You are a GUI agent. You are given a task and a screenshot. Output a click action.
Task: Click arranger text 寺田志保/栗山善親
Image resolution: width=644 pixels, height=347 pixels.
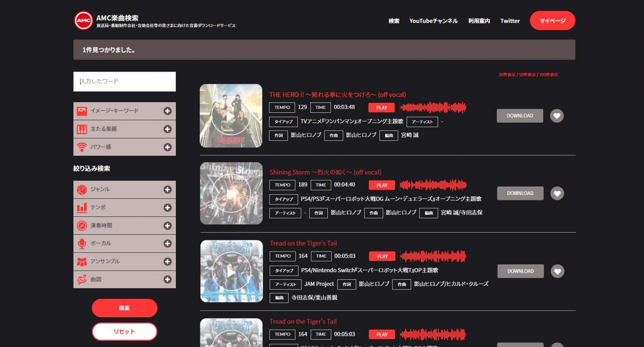[315, 297]
